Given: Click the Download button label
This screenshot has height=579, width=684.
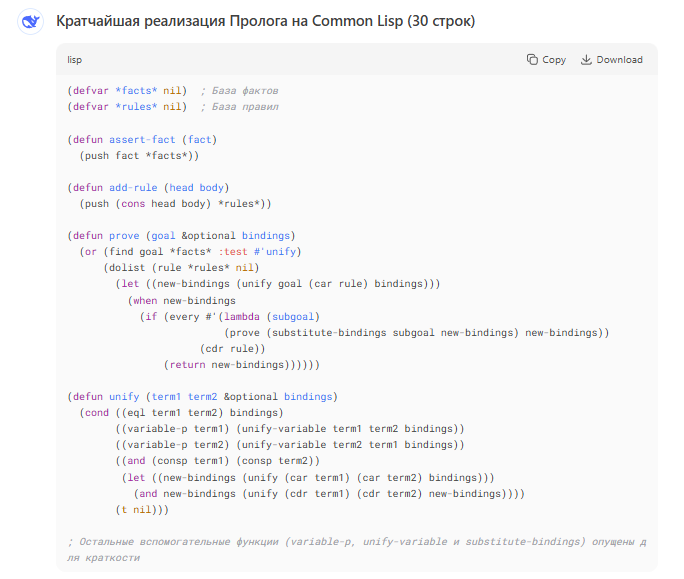Looking at the screenshot, I should point(619,59).
